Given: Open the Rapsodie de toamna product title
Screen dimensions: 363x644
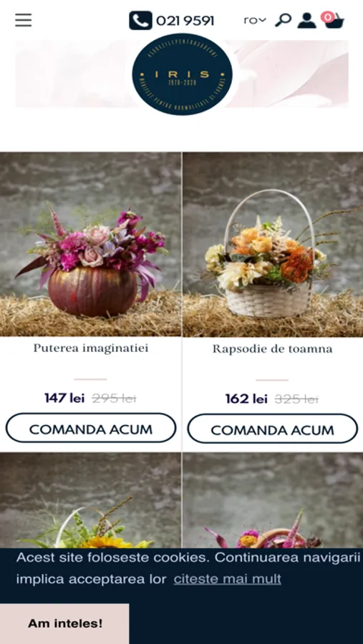Looking at the screenshot, I should tap(273, 348).
